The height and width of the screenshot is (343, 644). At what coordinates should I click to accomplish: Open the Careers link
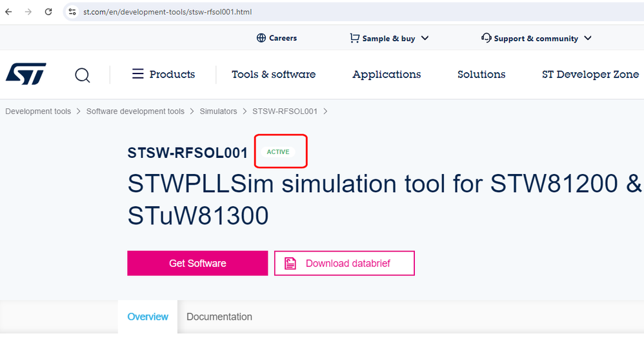283,38
